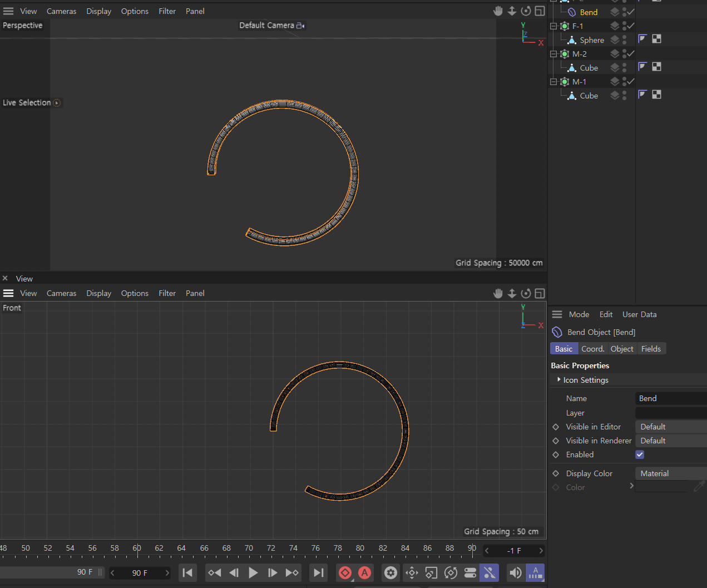The width and height of the screenshot is (707, 588).
Task: Click the rotate camera icon in Perspective viewport
Action: (x=526, y=11)
